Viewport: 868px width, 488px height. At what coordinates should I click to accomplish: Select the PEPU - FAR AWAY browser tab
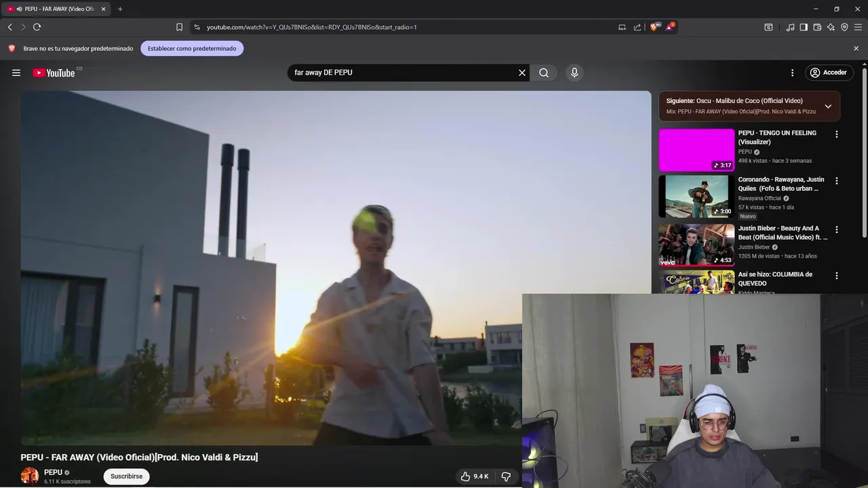click(56, 9)
